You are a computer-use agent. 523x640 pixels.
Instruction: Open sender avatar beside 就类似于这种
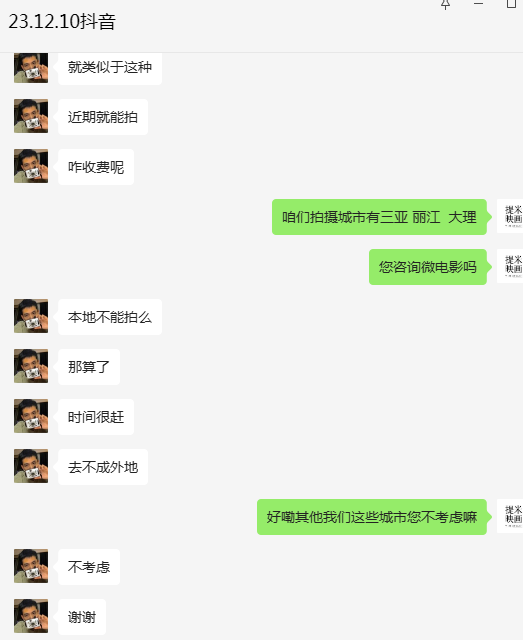point(31,68)
